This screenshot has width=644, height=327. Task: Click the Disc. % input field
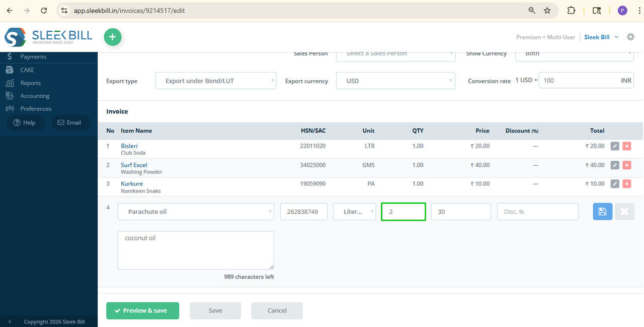tap(538, 212)
